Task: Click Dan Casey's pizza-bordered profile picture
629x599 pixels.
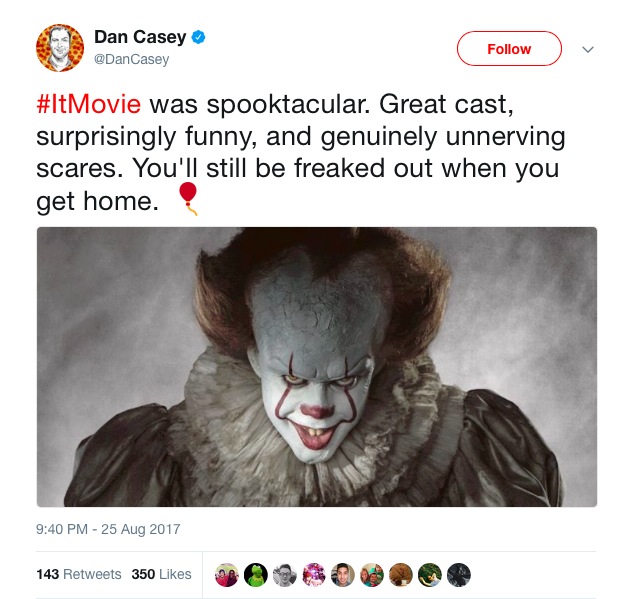Action: click(59, 48)
